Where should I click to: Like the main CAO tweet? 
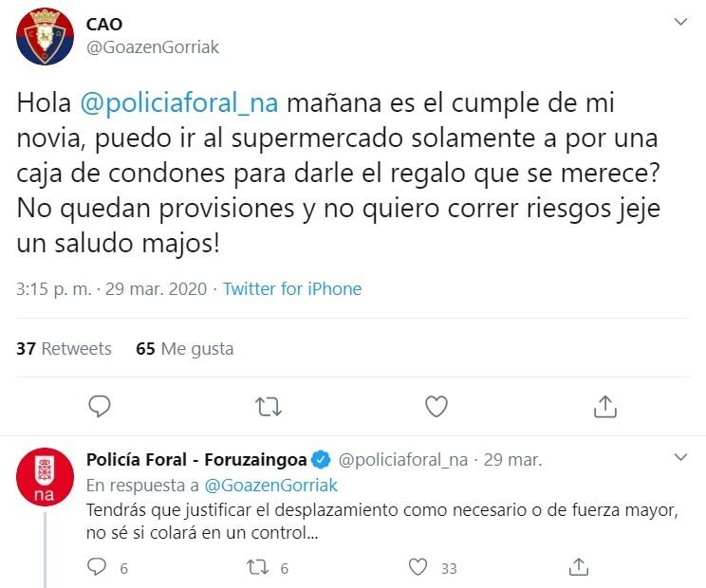pos(436,407)
